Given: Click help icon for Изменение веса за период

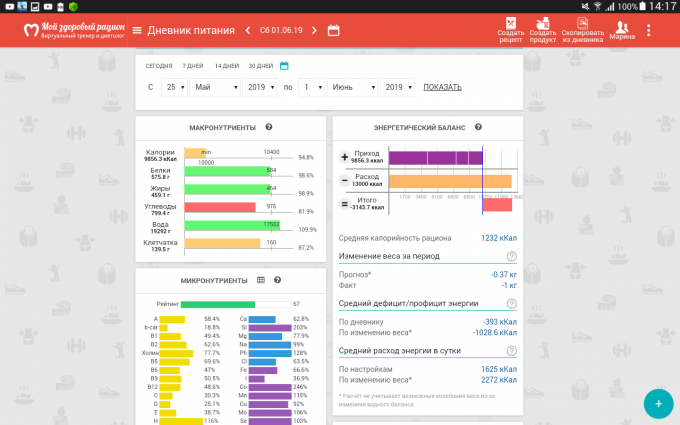Looking at the screenshot, I should pos(512,256).
